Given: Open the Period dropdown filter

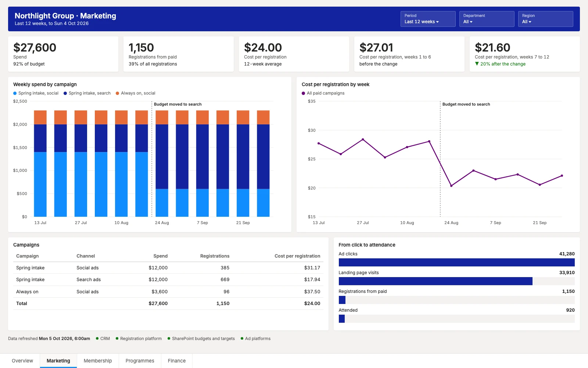Looking at the screenshot, I should [x=428, y=19].
